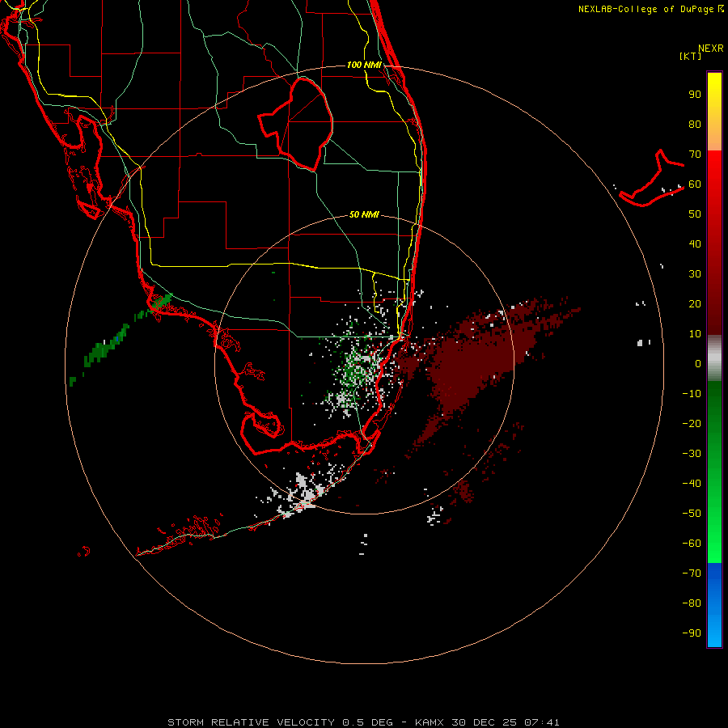Click the -60 scale value
This screenshot has width=728, height=728.
click(x=692, y=544)
